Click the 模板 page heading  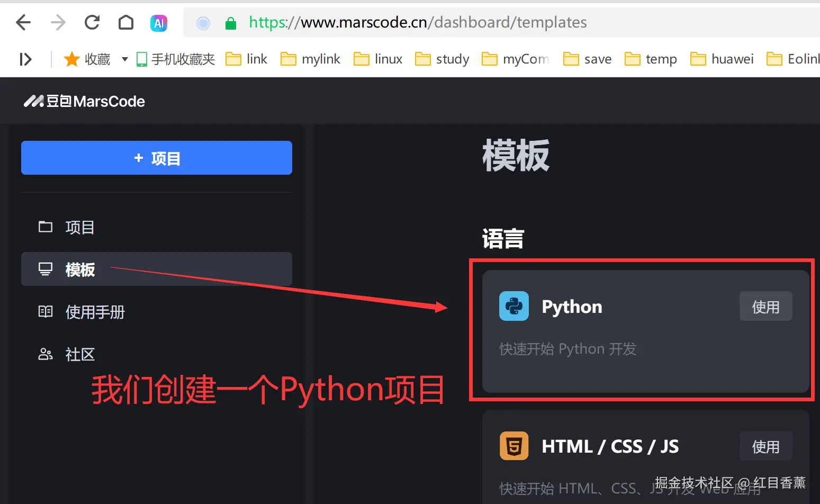coord(516,155)
